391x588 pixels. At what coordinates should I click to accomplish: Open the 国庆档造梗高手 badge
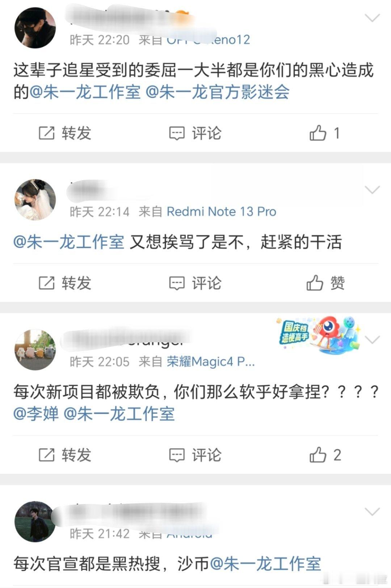tap(318, 335)
